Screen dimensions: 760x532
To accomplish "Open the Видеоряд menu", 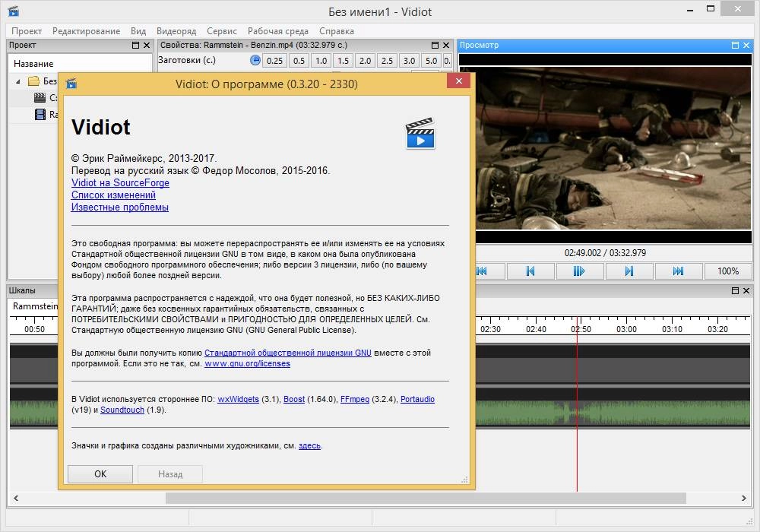I will coord(176,31).
